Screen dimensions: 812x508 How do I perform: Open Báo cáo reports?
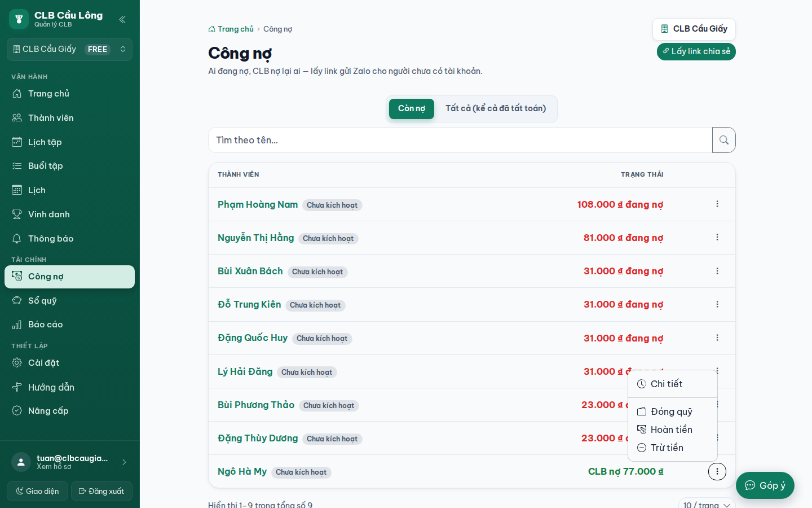(69, 325)
